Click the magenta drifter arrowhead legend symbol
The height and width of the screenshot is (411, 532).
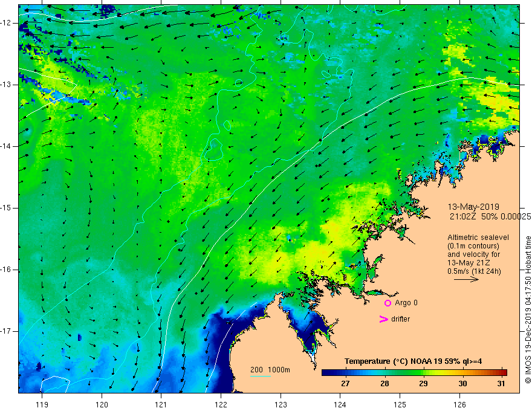[x=384, y=319]
